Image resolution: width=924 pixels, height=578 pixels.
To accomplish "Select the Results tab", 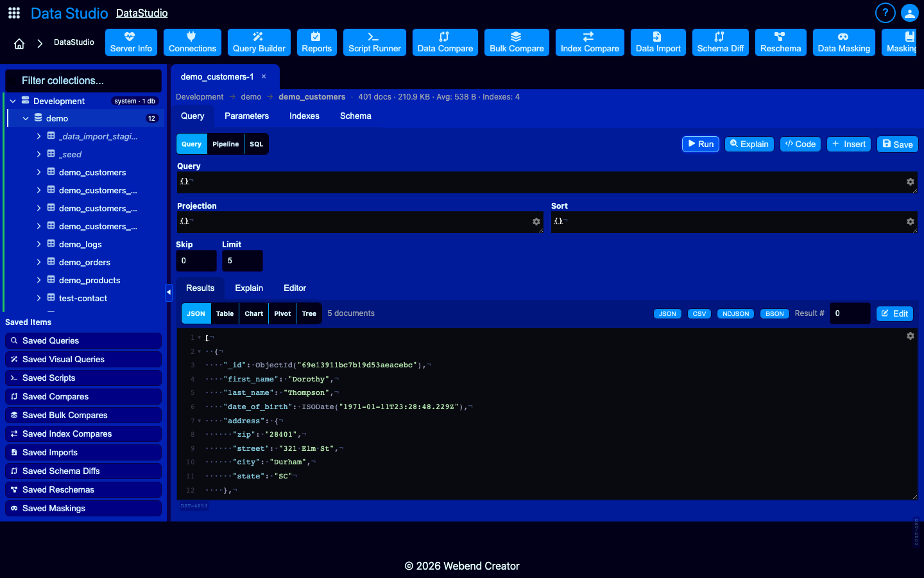I will click(x=200, y=288).
